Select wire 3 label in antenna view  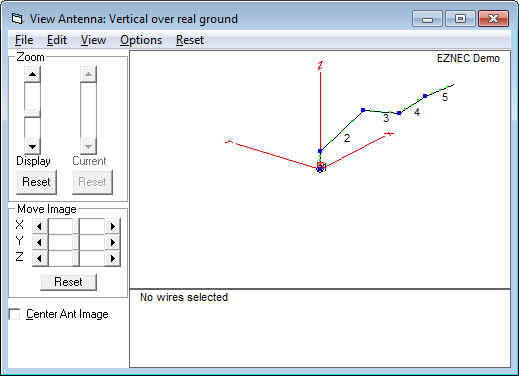pos(386,118)
